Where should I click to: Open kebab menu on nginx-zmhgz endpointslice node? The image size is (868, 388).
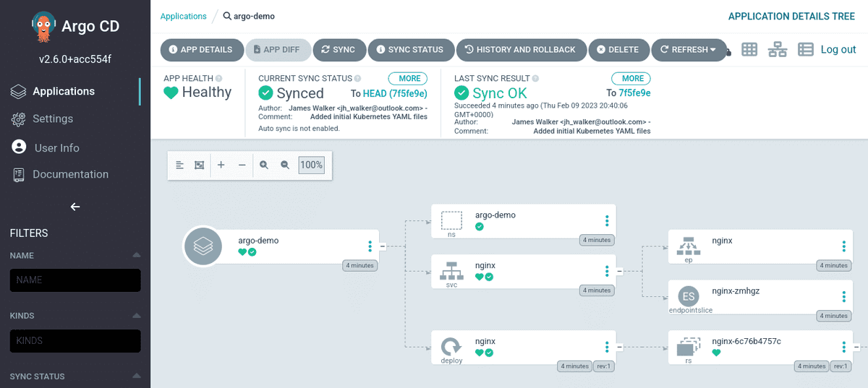tap(843, 297)
